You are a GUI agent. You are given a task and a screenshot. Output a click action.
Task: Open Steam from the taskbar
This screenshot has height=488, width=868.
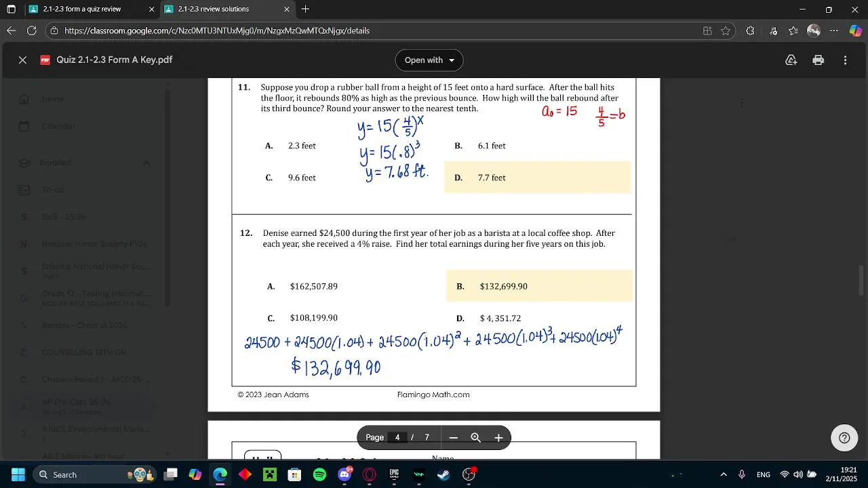[x=443, y=474]
